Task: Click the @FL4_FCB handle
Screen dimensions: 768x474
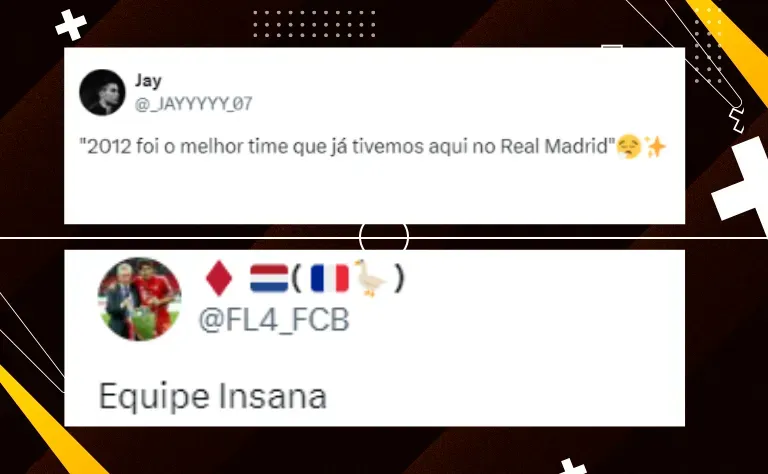Action: (x=274, y=320)
